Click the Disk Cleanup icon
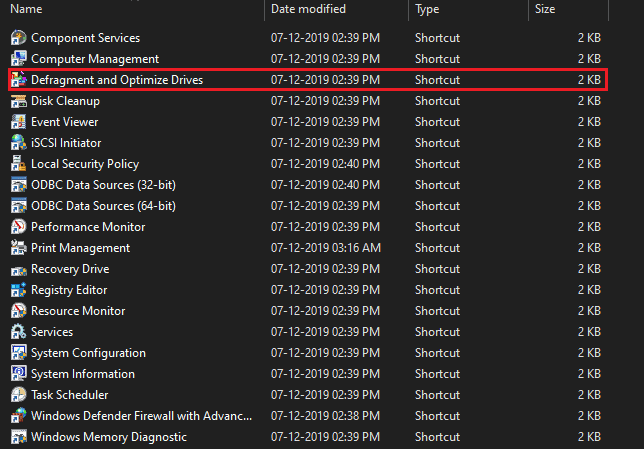 [x=18, y=101]
